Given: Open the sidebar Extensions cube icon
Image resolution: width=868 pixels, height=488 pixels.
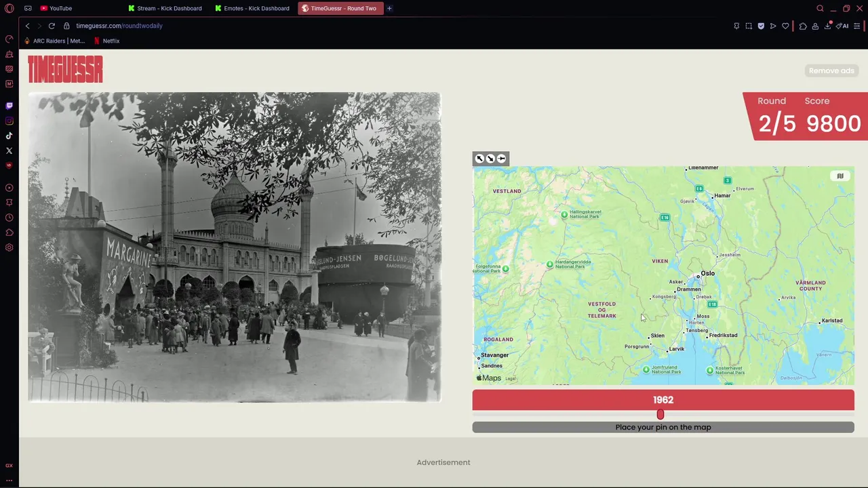Looking at the screenshot, I should tap(9, 232).
